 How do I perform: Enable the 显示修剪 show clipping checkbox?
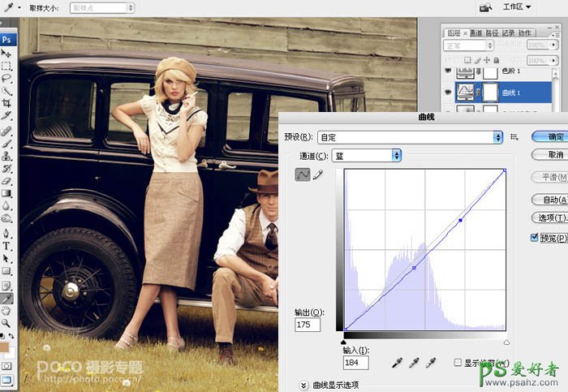[458, 362]
